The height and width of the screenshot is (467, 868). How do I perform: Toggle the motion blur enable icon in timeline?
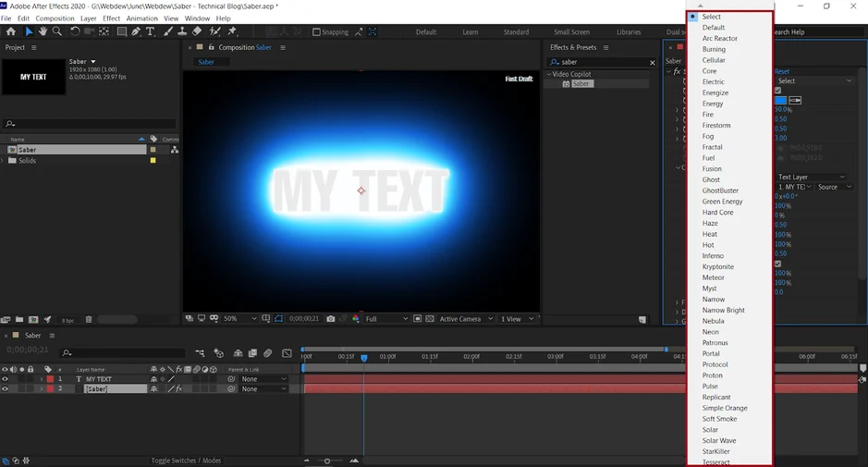pos(267,353)
